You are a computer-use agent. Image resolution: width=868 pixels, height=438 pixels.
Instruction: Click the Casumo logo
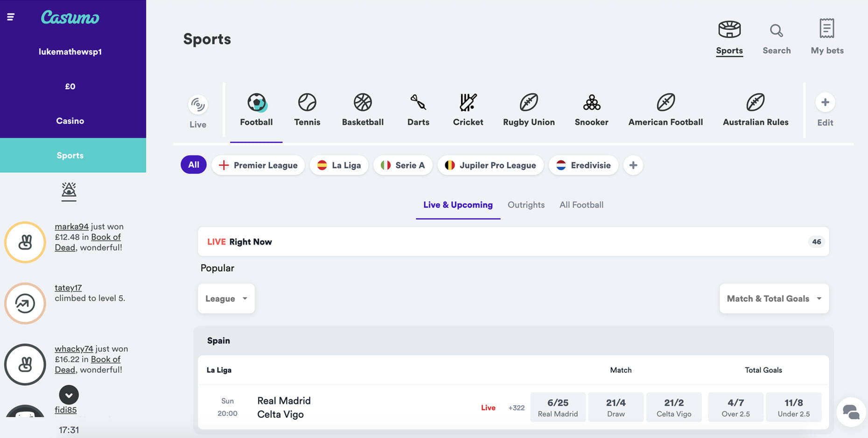pos(70,17)
